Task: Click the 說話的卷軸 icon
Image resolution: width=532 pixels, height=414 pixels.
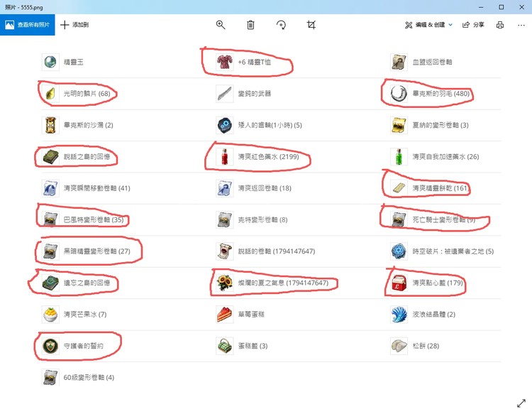Action: [225, 251]
